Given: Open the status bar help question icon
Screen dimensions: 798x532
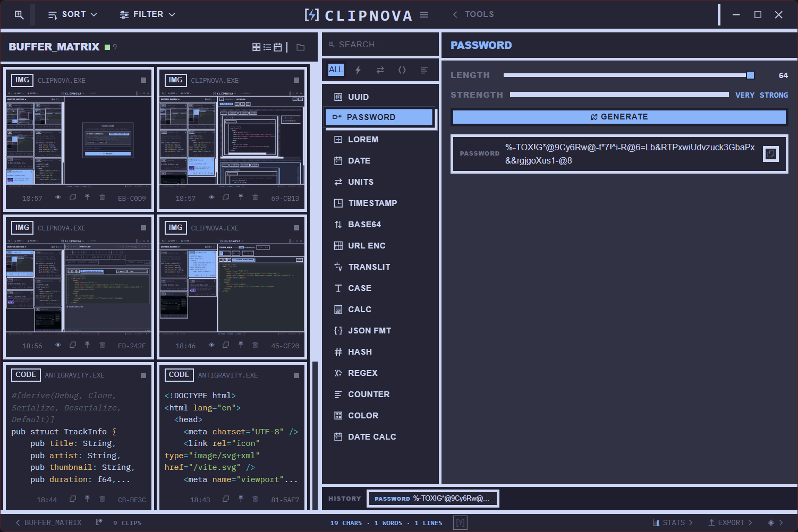Looking at the screenshot, I should (461, 522).
